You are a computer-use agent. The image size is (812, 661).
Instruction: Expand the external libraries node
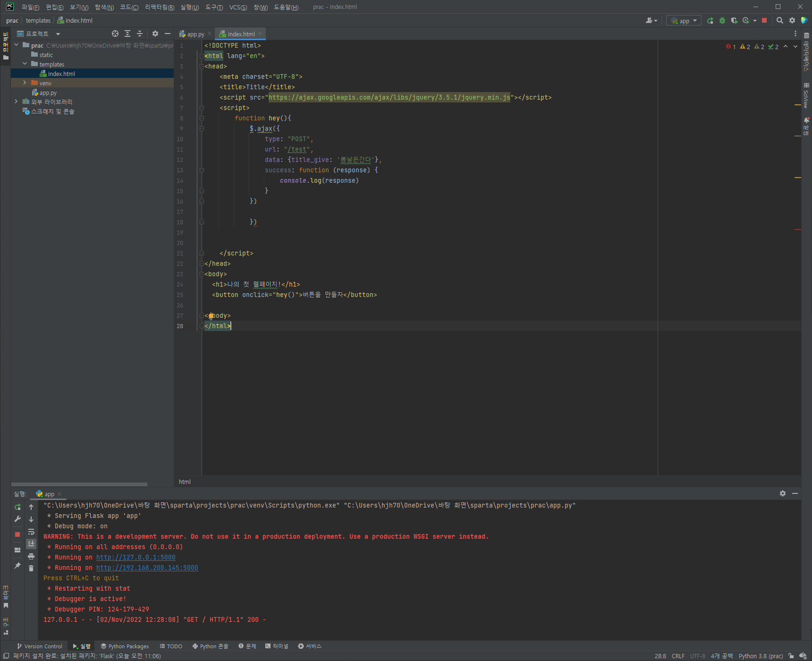pos(17,102)
